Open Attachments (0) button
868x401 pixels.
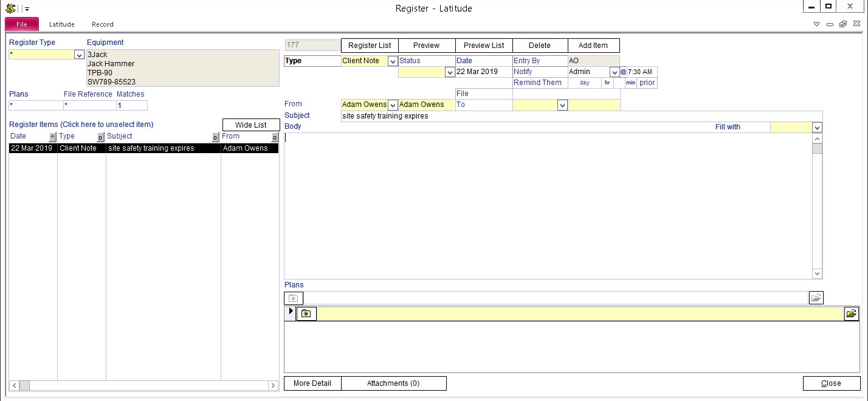(393, 383)
